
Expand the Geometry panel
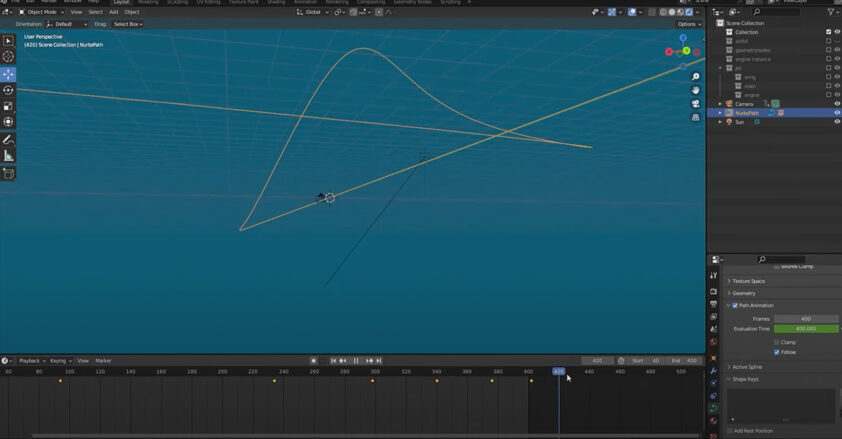coord(744,293)
